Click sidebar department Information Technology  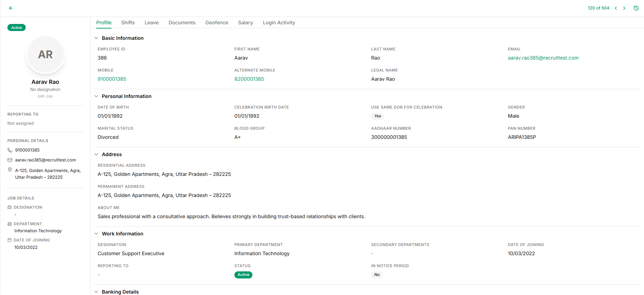pyautogui.click(x=38, y=231)
